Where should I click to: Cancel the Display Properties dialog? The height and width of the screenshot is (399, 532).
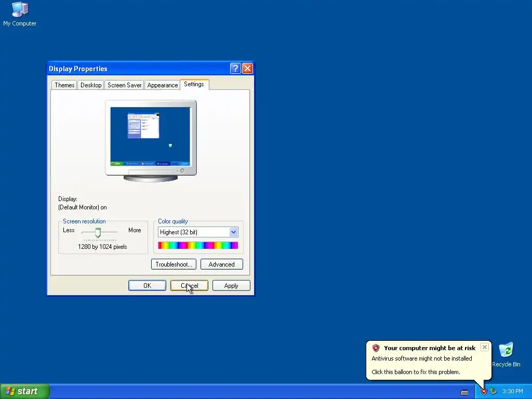[x=189, y=286]
